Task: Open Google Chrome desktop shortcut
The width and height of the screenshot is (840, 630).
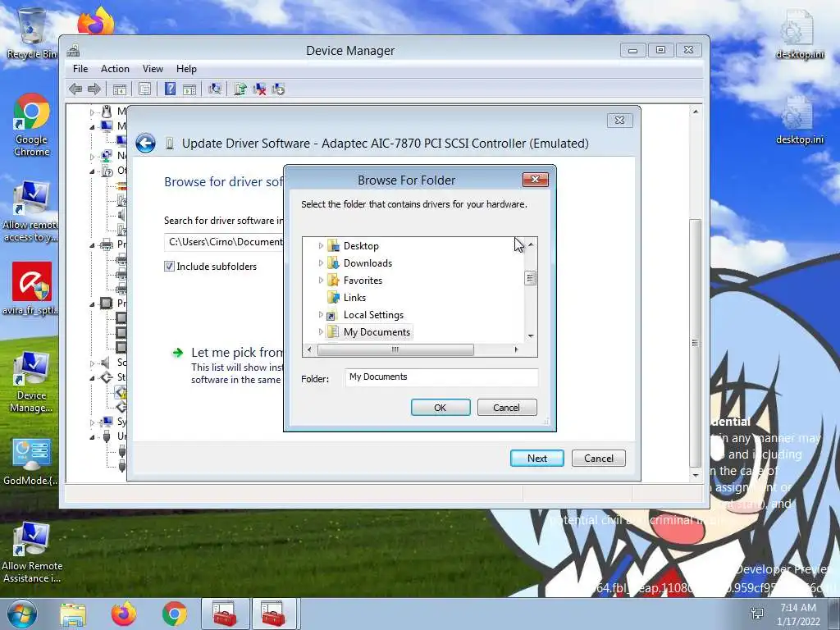Action: pyautogui.click(x=32, y=125)
